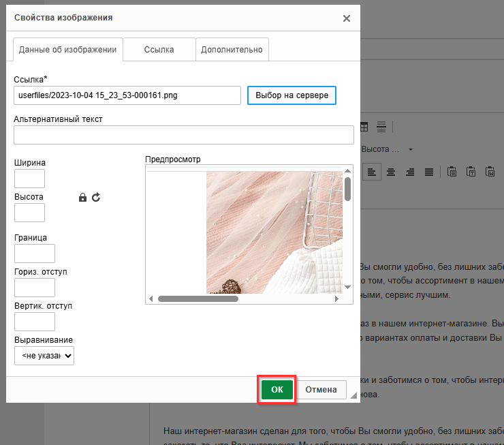Select the align left toolbar icon
504x445 pixels.
point(371,172)
